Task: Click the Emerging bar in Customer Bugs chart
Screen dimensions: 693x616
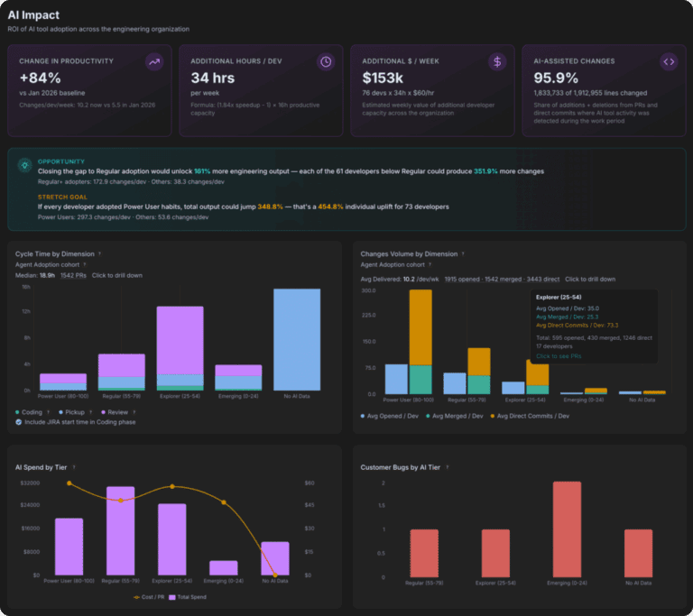Action: (567, 529)
